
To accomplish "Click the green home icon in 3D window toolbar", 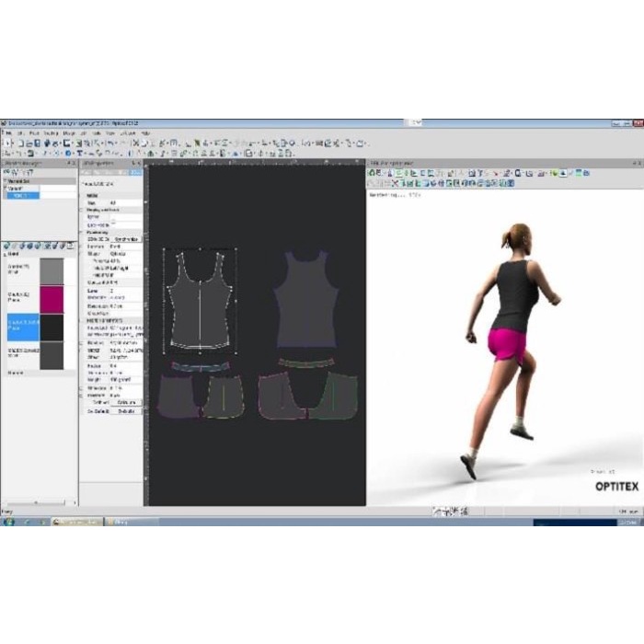I will point(373,173).
